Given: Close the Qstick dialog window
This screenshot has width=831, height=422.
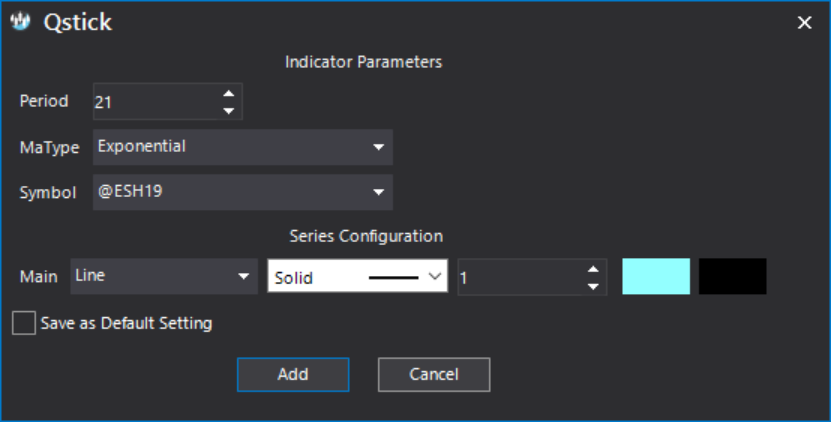Looking at the screenshot, I should pos(805,22).
